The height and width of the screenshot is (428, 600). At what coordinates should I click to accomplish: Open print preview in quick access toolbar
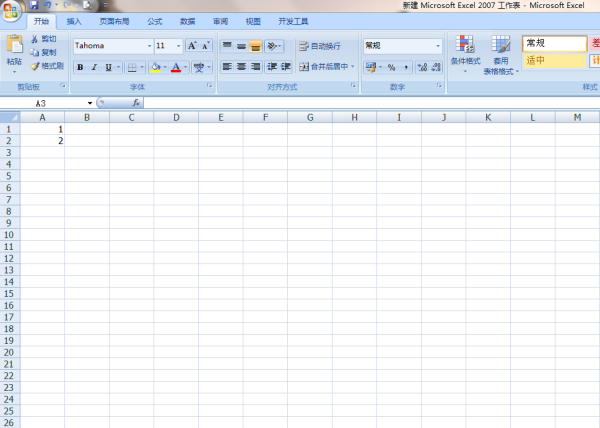pyautogui.click(x=87, y=5)
